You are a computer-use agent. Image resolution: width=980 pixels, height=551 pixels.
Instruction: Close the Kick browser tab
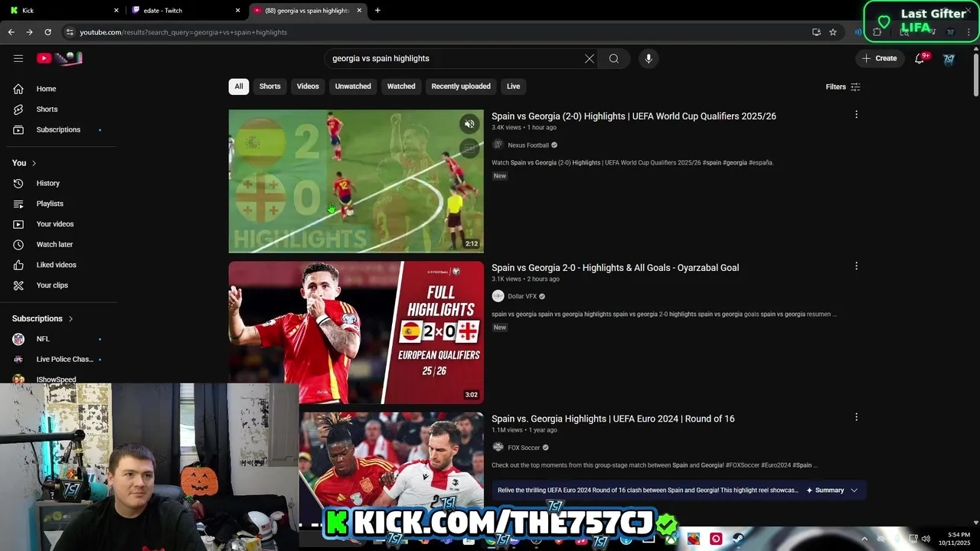coord(116,10)
